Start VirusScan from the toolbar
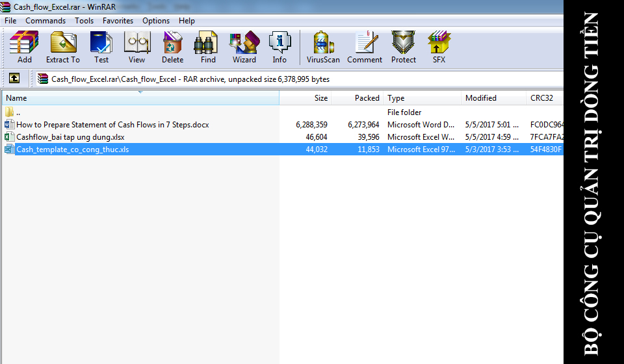 323,42
